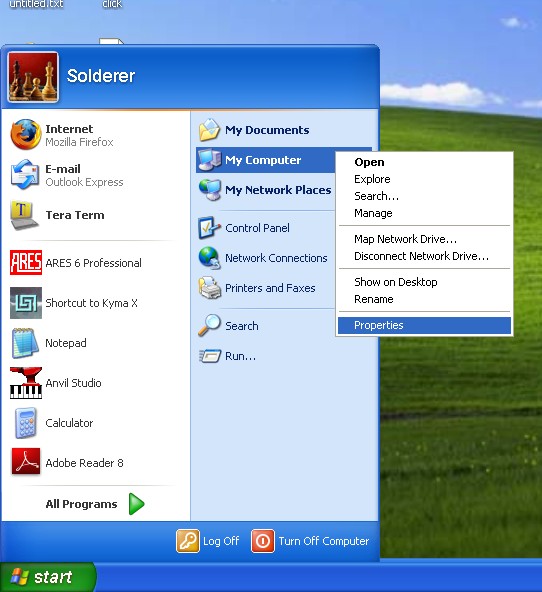Click the Turn Off Computer button
Viewport: 542px width, 592px height.
(x=310, y=541)
